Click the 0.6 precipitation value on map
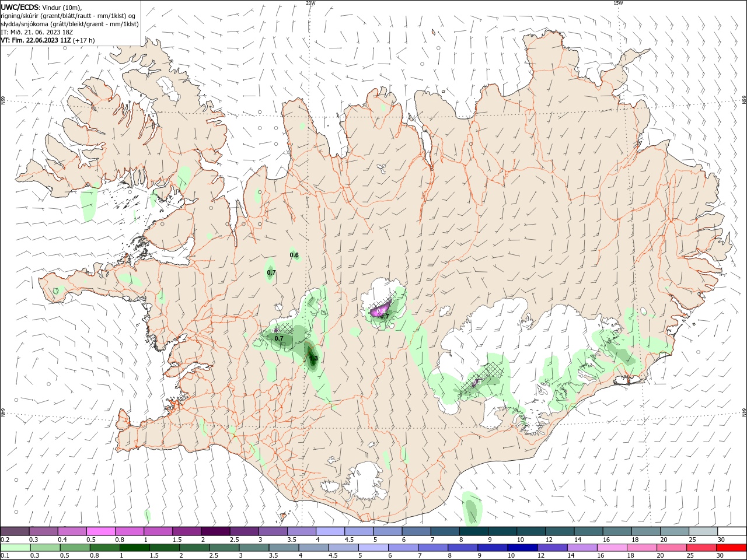The height and width of the screenshot is (560, 747). (x=294, y=256)
